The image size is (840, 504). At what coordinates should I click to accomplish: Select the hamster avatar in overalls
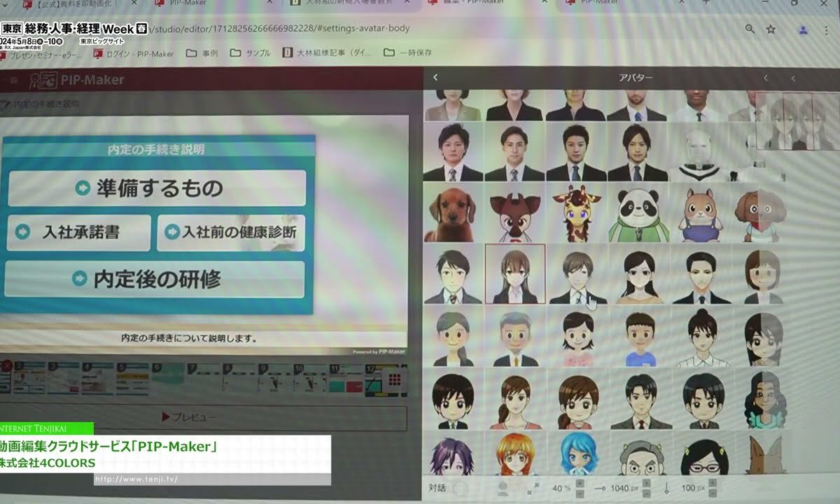[x=699, y=213]
